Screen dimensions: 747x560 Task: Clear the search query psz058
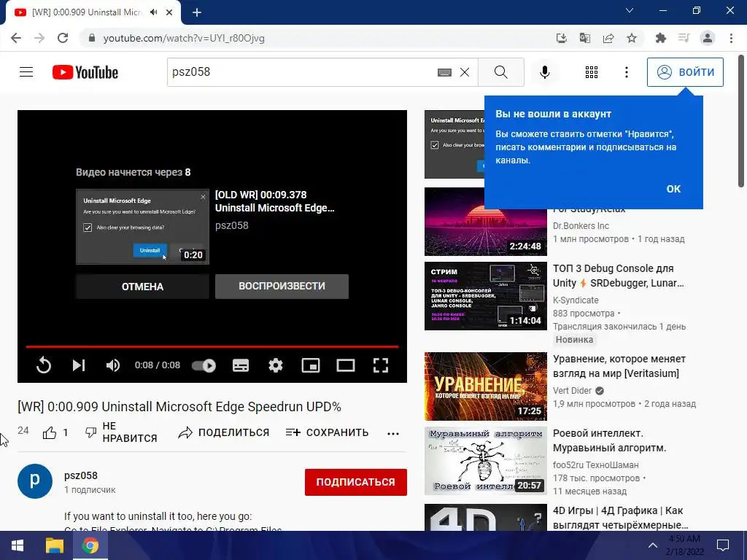(465, 72)
